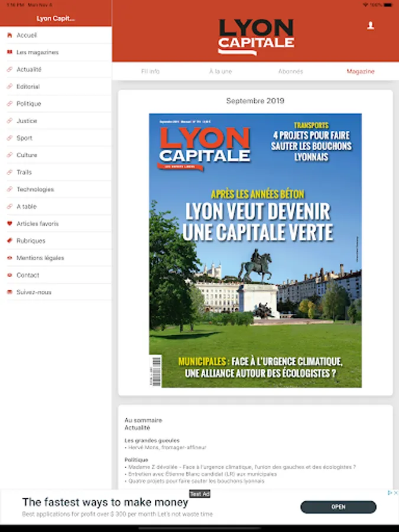Tap the heart icon beside Articles favoris
The width and height of the screenshot is (399, 532).
[x=9, y=223]
